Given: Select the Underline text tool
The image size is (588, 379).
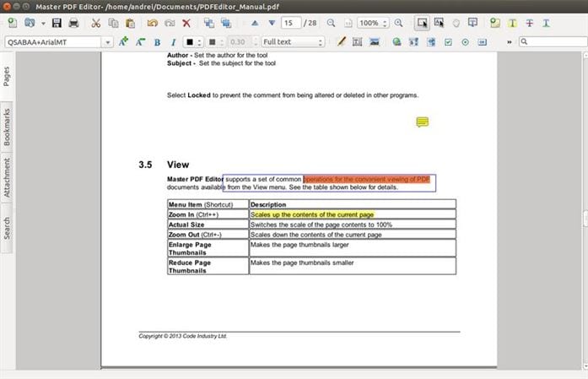Looking at the screenshot, I should point(547,23).
